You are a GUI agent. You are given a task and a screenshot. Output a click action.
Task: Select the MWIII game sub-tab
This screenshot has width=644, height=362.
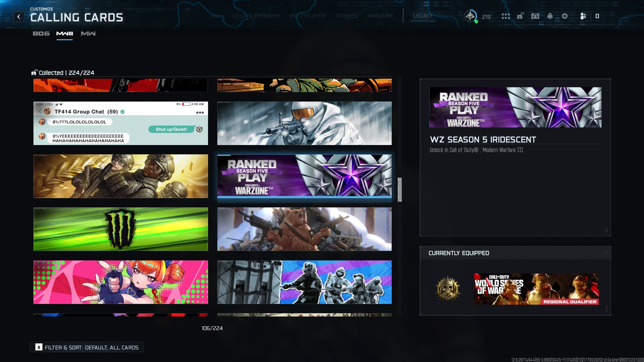point(65,34)
